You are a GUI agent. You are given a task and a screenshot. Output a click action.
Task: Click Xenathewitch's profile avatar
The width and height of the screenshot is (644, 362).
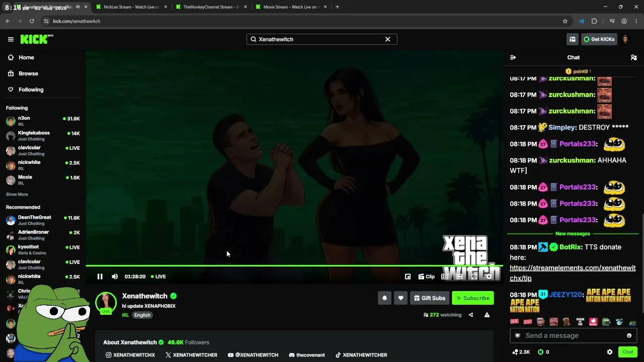pos(106,302)
